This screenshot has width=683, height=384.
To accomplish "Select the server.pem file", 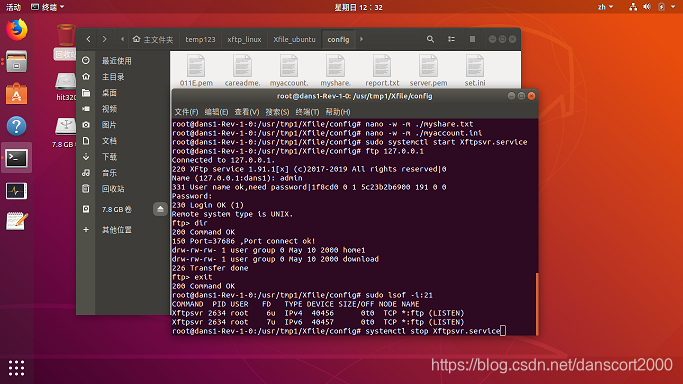I will [429, 70].
